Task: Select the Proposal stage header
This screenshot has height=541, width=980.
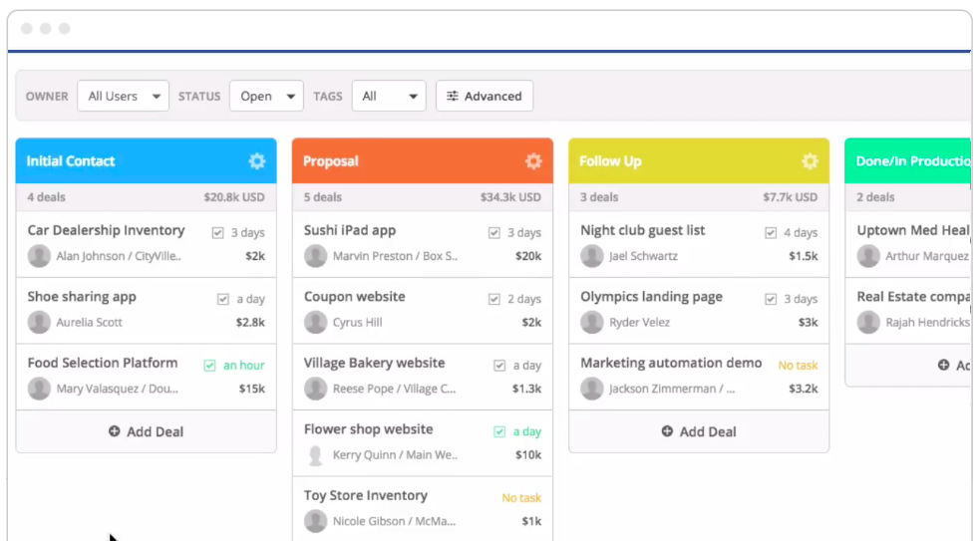Action: click(x=399, y=161)
